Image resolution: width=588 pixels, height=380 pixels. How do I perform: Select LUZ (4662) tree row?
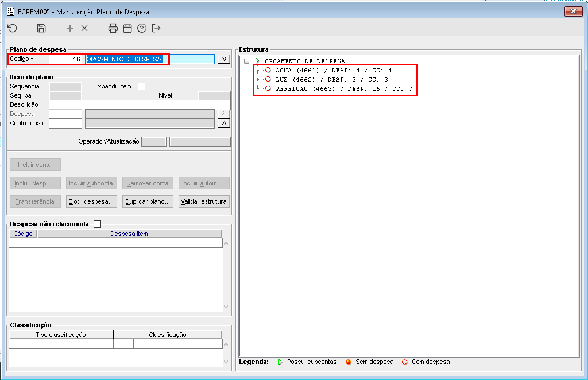(x=332, y=79)
